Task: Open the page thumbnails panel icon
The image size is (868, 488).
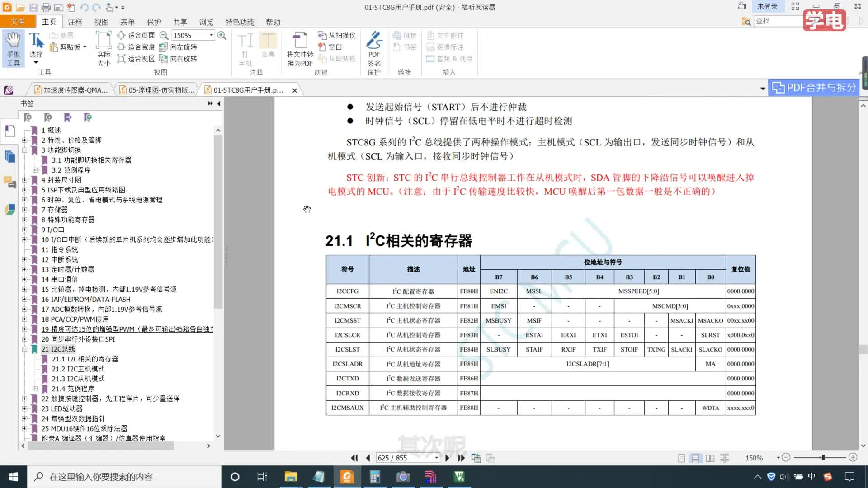Action: click(x=10, y=157)
